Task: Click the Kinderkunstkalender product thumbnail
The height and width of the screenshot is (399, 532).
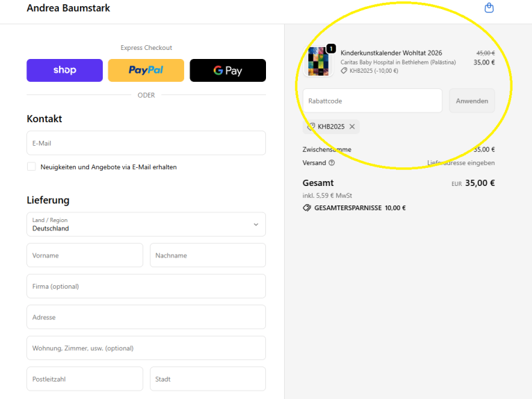Action: (x=318, y=61)
